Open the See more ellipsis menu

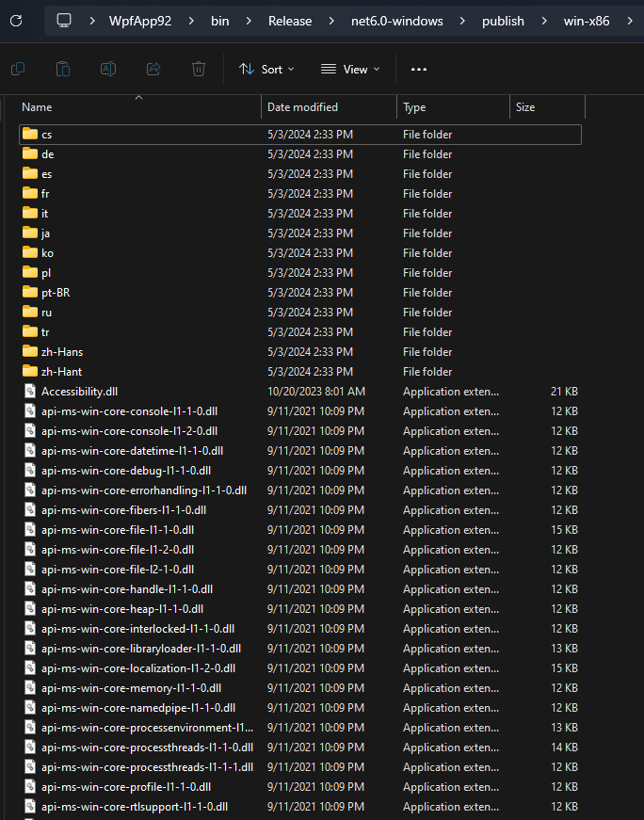click(x=419, y=69)
